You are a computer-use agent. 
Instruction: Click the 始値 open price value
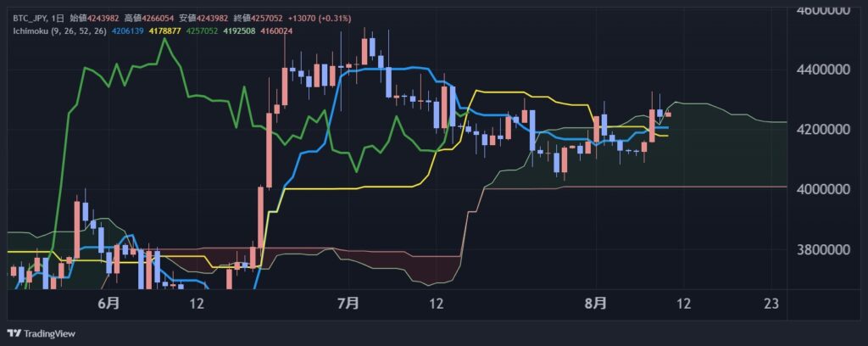[x=105, y=19]
